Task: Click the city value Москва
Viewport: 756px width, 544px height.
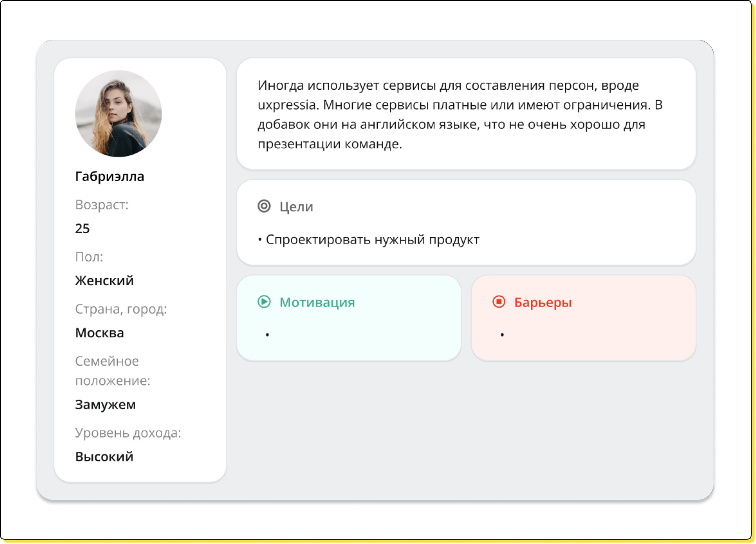Action: coord(99,333)
